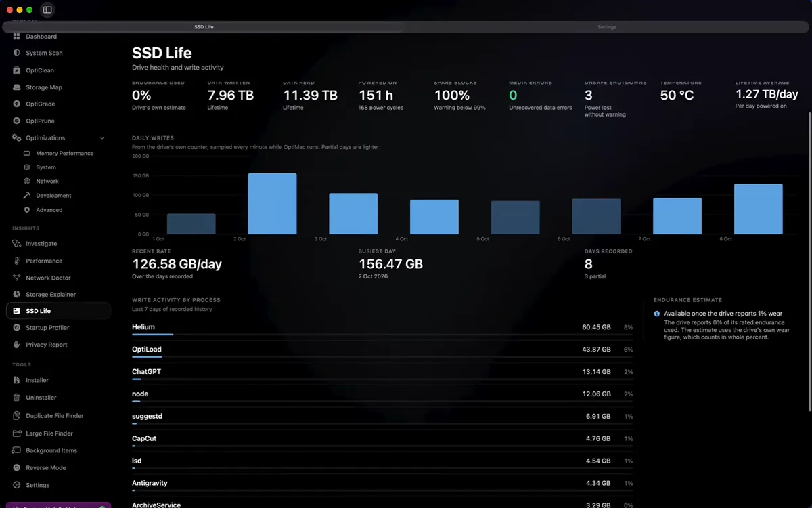The image size is (812, 508).
Task: Switch to the Settings tab at top
Action: pyautogui.click(x=607, y=27)
